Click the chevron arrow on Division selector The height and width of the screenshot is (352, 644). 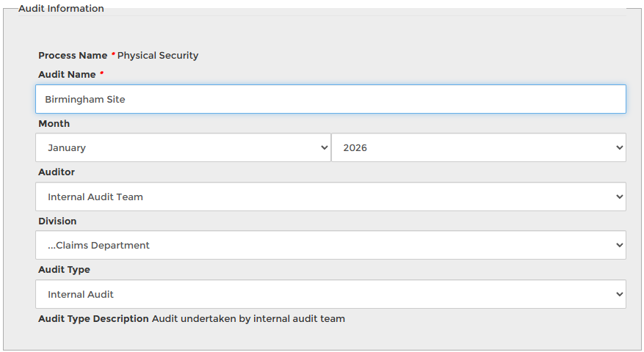point(619,246)
